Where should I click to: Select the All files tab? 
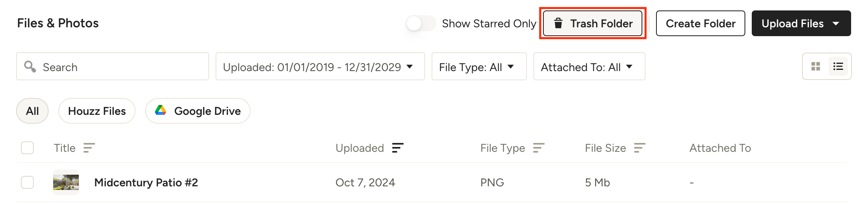pos(32,111)
